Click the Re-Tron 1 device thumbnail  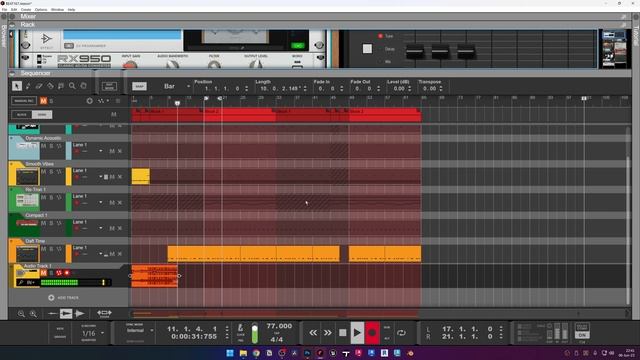point(27,200)
